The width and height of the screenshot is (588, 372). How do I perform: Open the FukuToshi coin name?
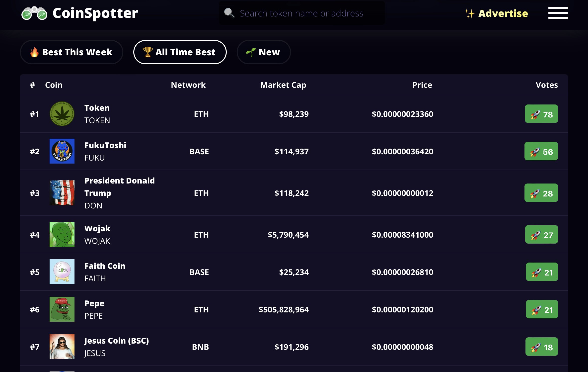[105, 145]
